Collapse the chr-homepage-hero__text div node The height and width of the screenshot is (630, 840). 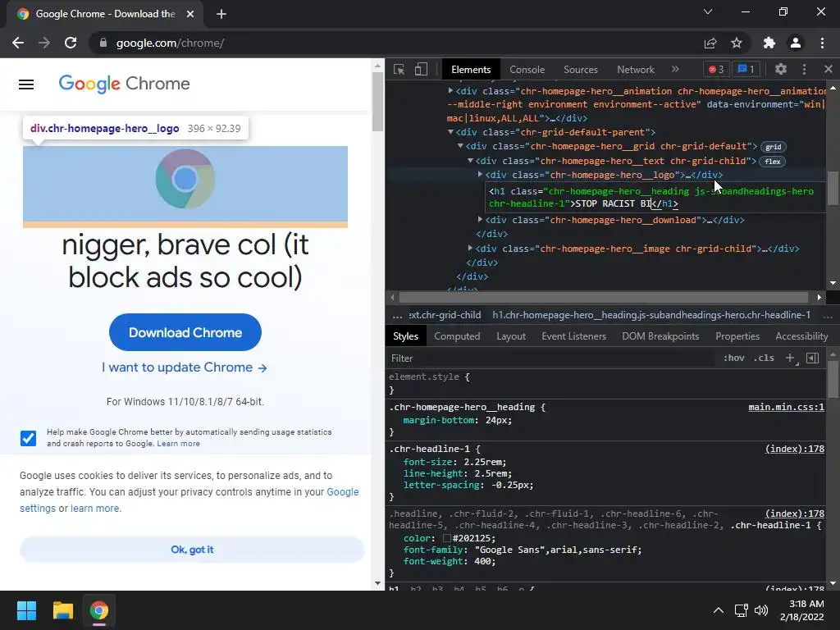[470, 160]
